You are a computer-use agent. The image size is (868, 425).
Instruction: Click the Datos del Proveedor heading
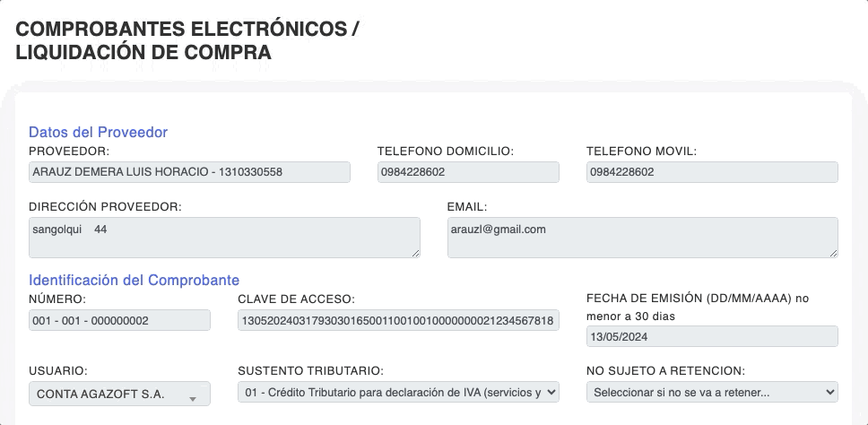98,132
